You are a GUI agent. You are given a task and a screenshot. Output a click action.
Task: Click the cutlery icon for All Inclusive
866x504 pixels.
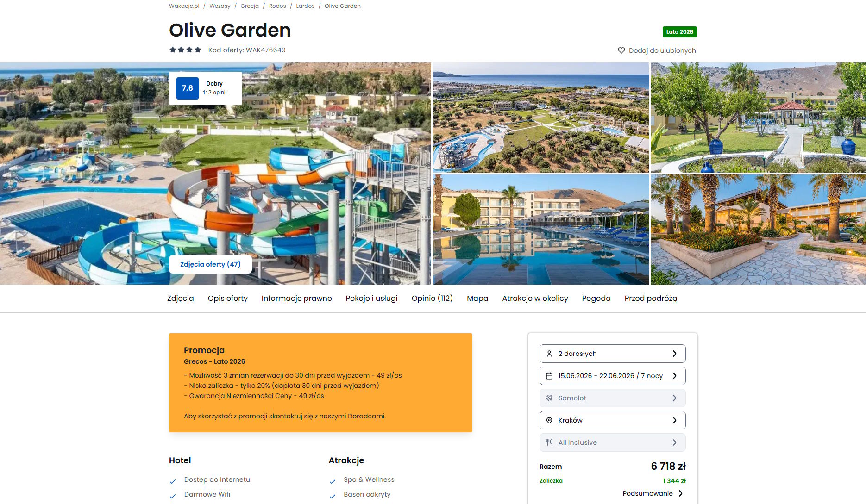[x=549, y=442]
